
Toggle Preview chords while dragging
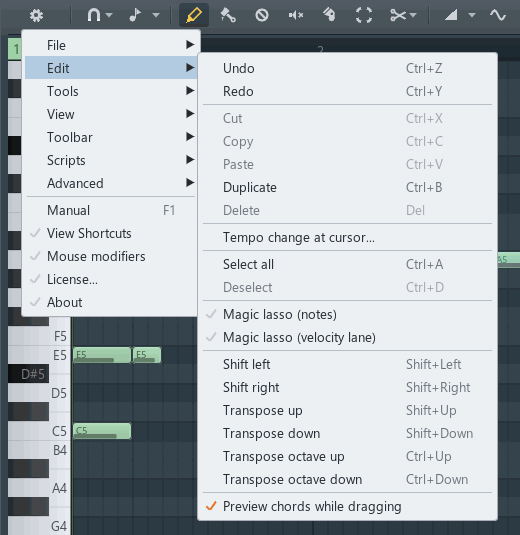[x=347, y=506]
